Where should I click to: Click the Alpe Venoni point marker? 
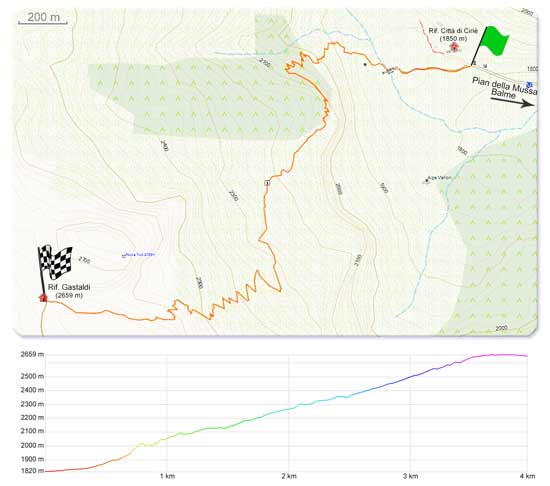(x=427, y=180)
